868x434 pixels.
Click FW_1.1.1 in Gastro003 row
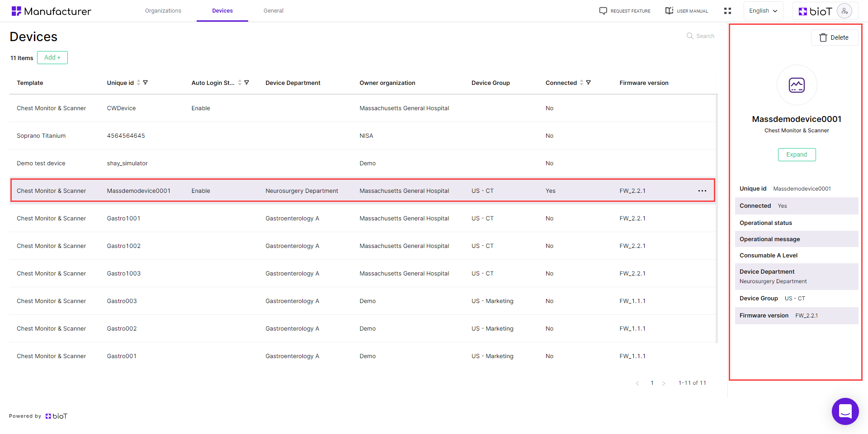pos(632,301)
